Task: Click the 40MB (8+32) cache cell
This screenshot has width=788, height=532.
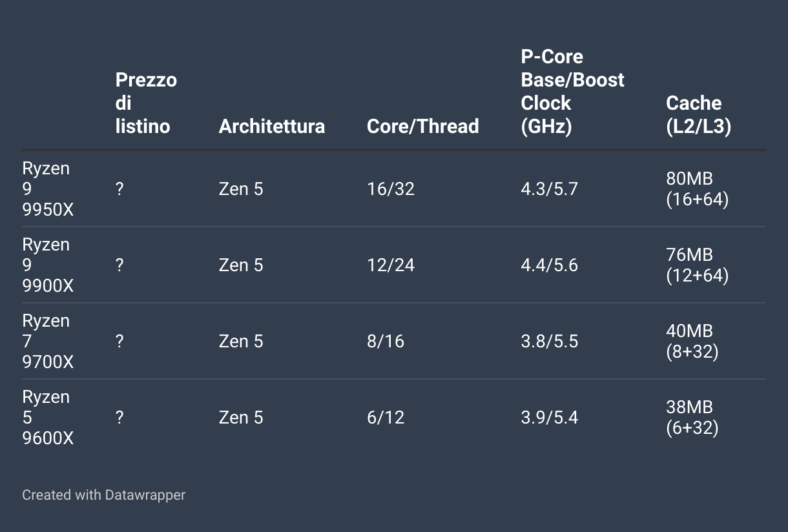Action: pos(692,342)
